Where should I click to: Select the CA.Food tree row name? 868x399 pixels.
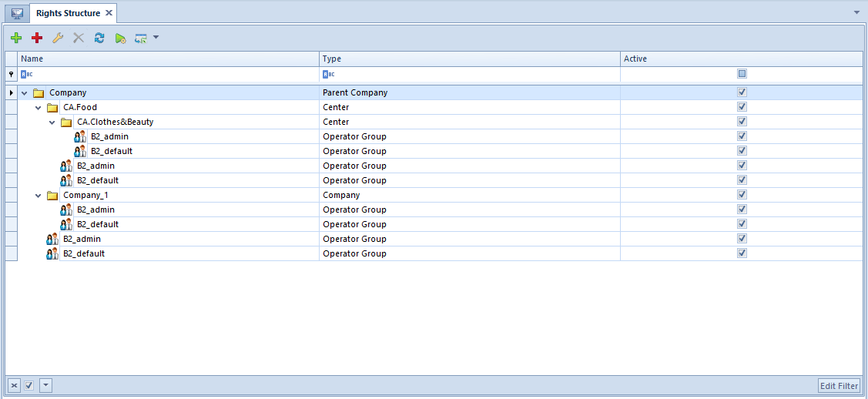pos(80,107)
